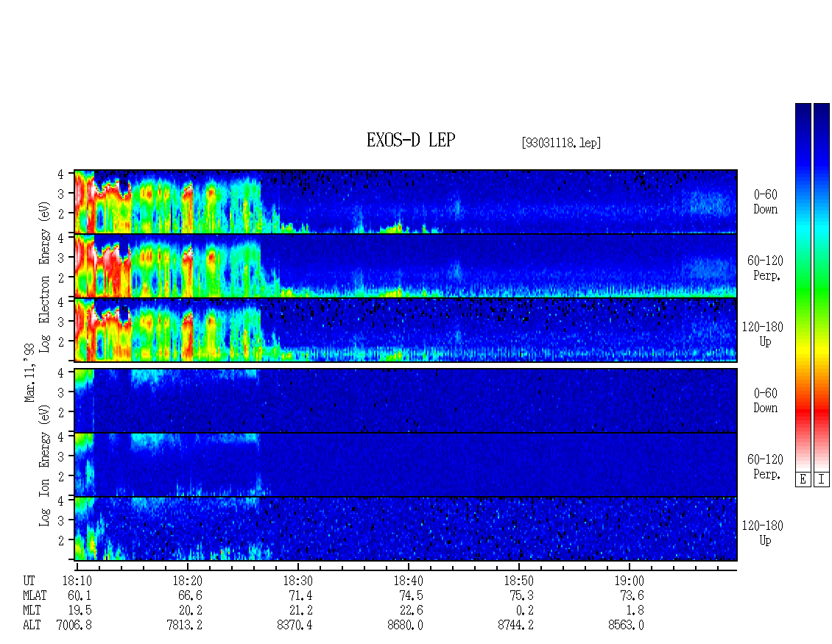This screenshot has width=832, height=644.
Task: Click the ALT value 8680.0
Action: coord(405,626)
